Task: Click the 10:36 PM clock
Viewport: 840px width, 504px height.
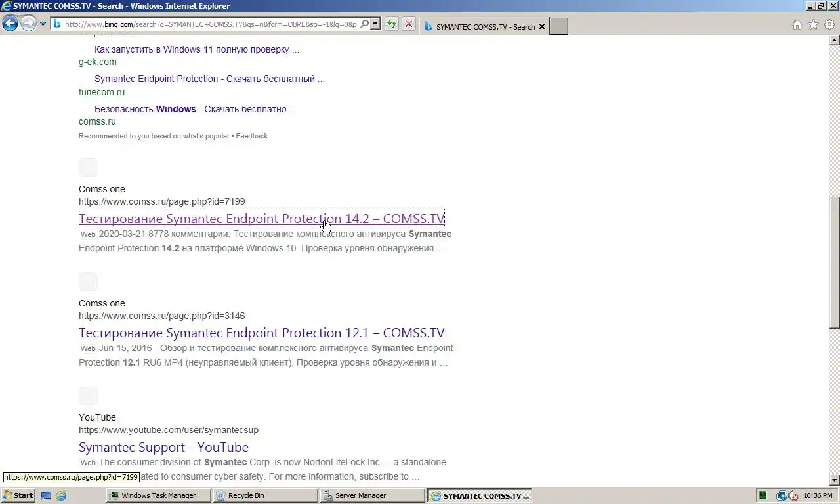Action: tap(818, 495)
